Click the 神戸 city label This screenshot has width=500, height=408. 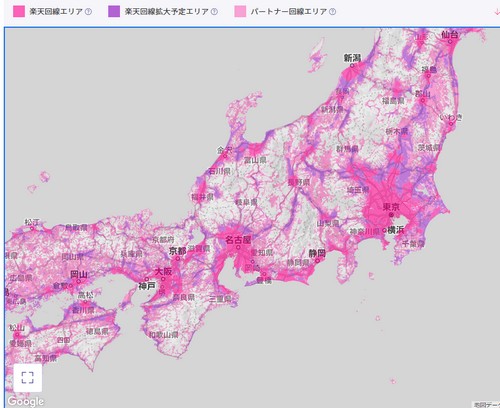tap(147, 286)
